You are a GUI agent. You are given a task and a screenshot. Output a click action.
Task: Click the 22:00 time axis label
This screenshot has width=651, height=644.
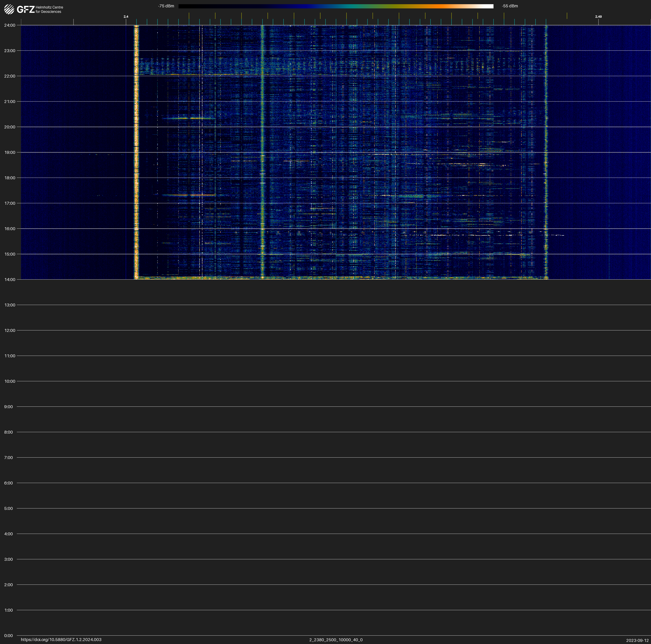10,76
